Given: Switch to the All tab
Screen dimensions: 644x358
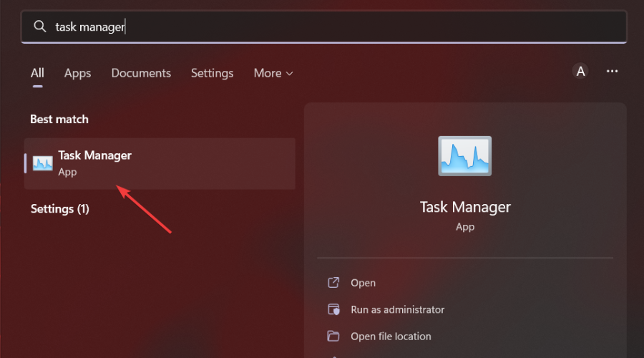Looking at the screenshot, I should [37, 73].
